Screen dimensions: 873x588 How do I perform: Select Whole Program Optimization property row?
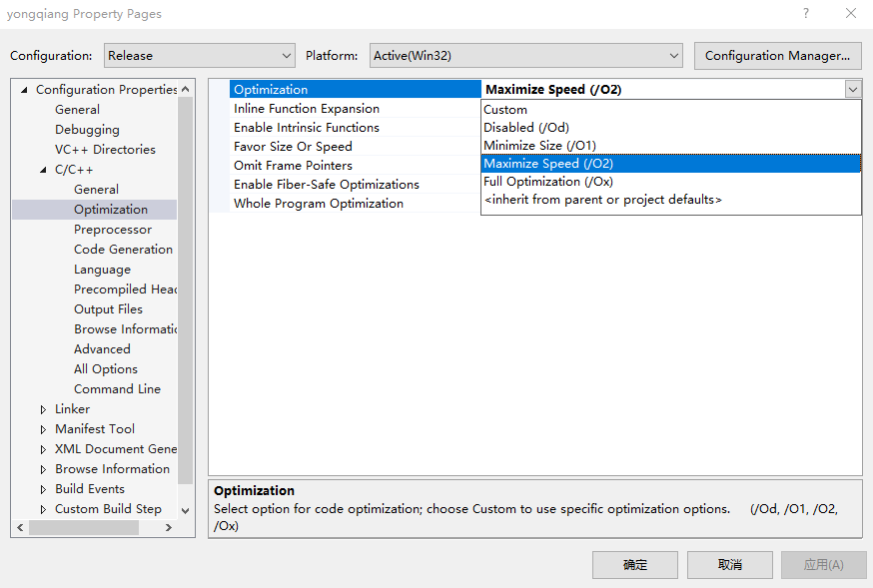pyautogui.click(x=356, y=203)
